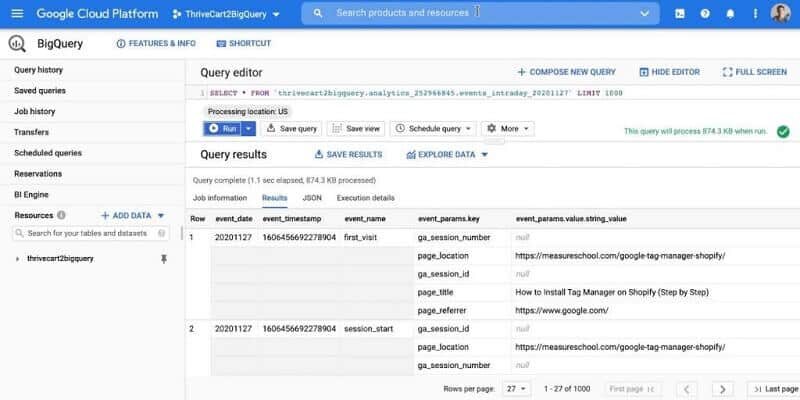Click the green query validation checkmark

(x=783, y=132)
